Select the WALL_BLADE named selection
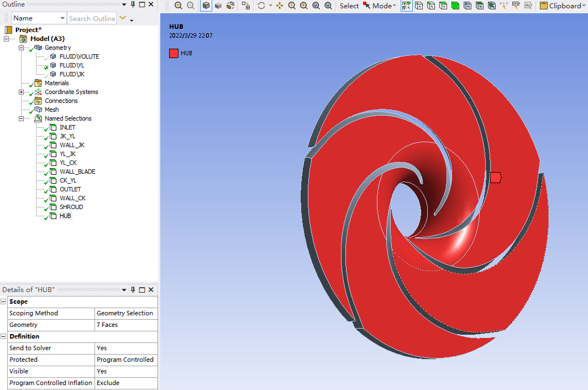 pos(77,171)
